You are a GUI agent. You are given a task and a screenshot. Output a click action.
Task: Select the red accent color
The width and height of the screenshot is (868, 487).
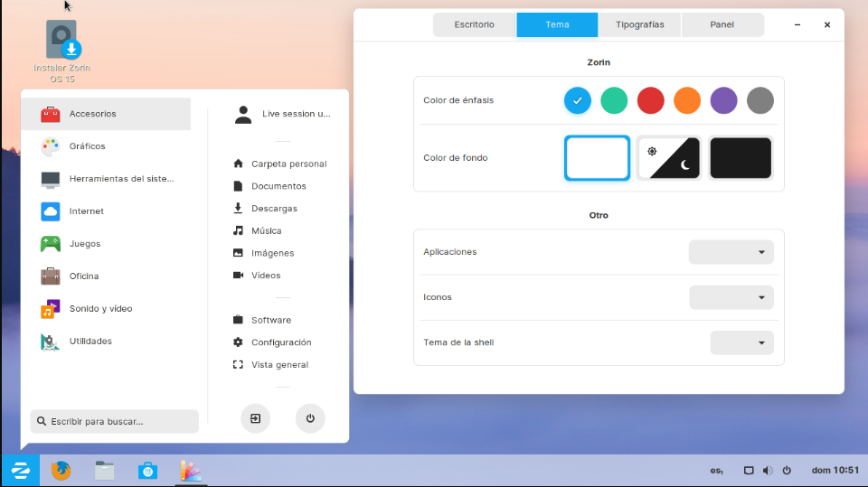point(650,100)
